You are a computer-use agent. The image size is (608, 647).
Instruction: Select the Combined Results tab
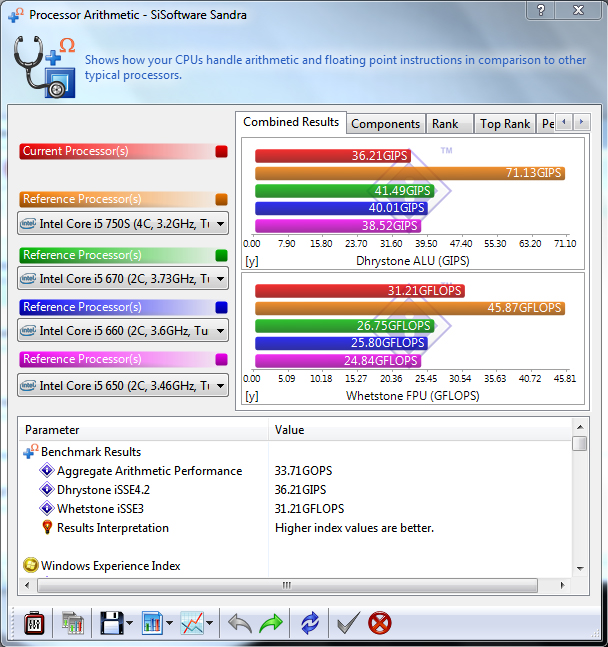pyautogui.click(x=291, y=122)
